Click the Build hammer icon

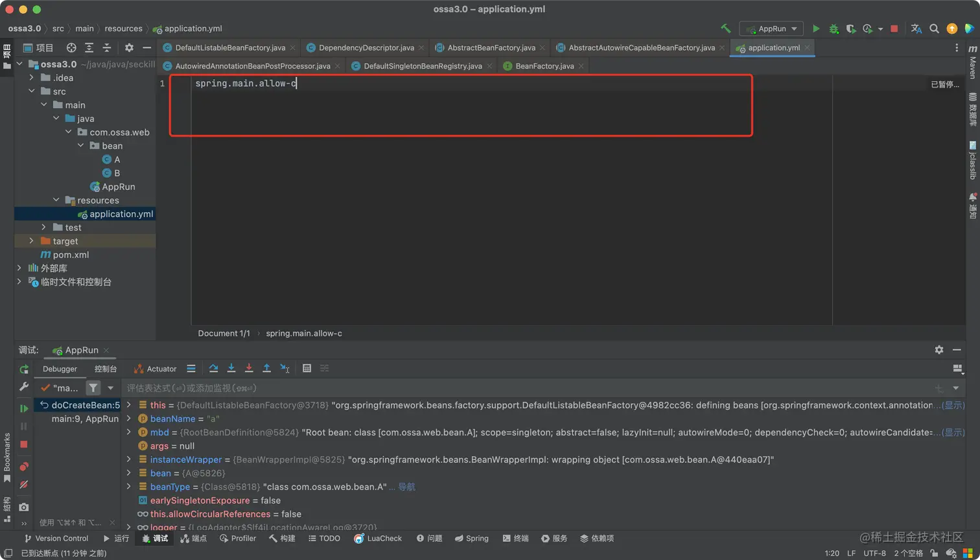(726, 29)
